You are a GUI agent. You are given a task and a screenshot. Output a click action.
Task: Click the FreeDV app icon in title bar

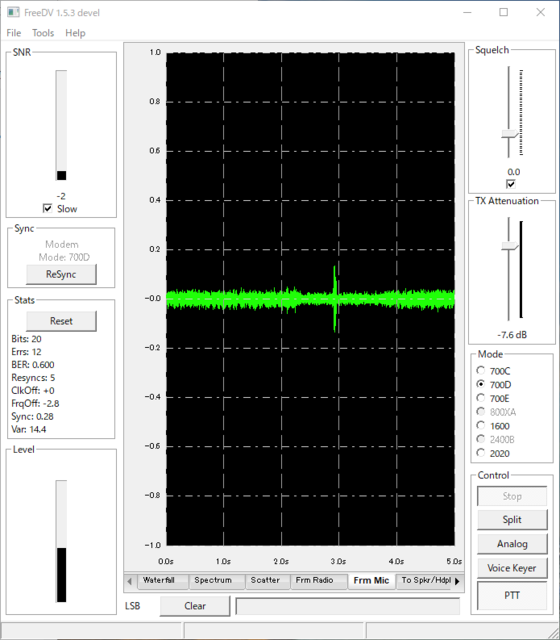[x=13, y=12]
